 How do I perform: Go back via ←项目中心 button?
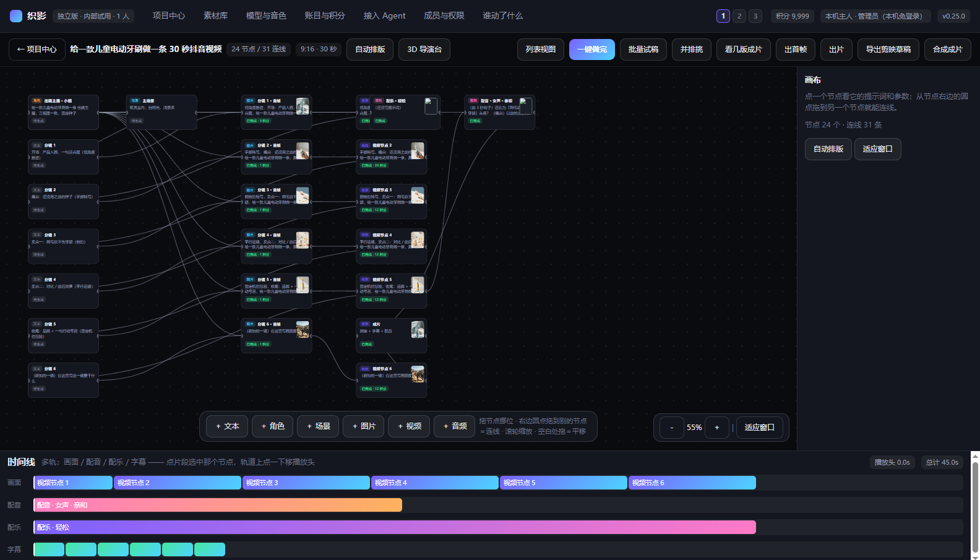pos(37,50)
